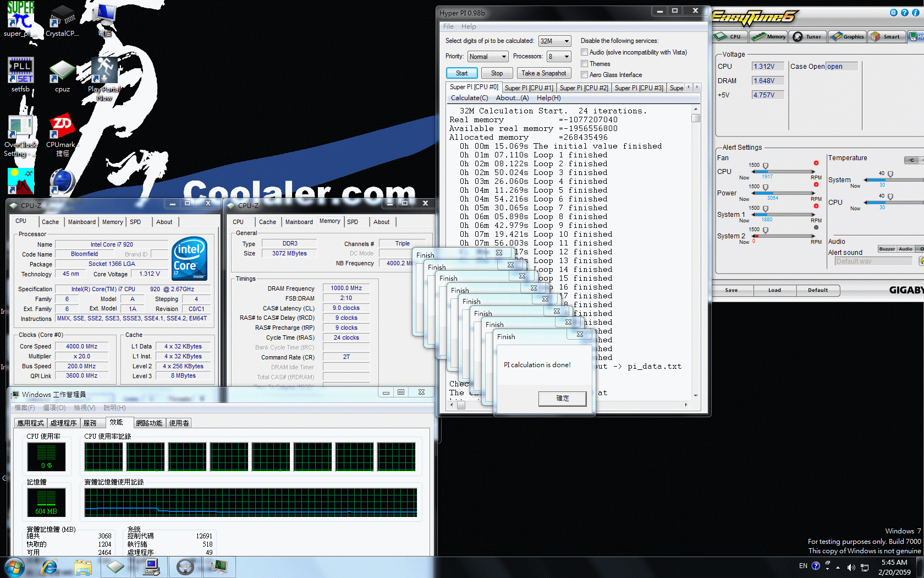
Task: Open the File menu in Hyper PI
Action: tap(449, 26)
